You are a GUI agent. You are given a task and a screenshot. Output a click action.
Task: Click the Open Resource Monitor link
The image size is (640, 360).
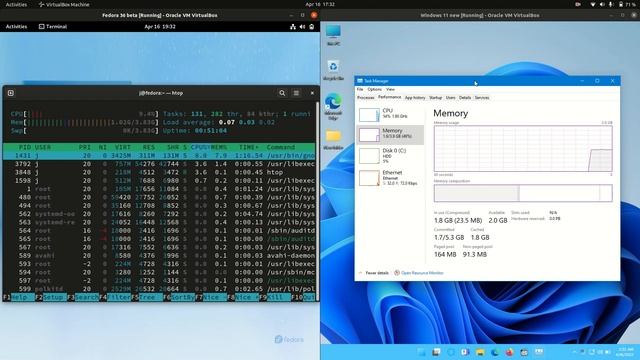(x=422, y=273)
